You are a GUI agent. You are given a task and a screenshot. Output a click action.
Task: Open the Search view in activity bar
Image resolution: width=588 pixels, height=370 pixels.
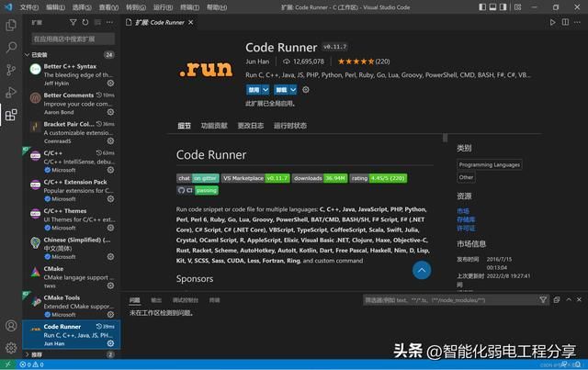coord(11,46)
